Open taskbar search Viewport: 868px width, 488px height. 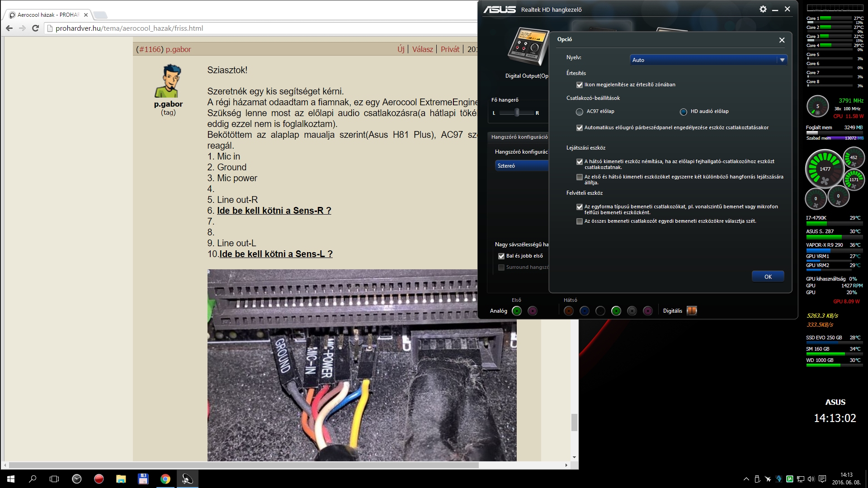click(33, 479)
